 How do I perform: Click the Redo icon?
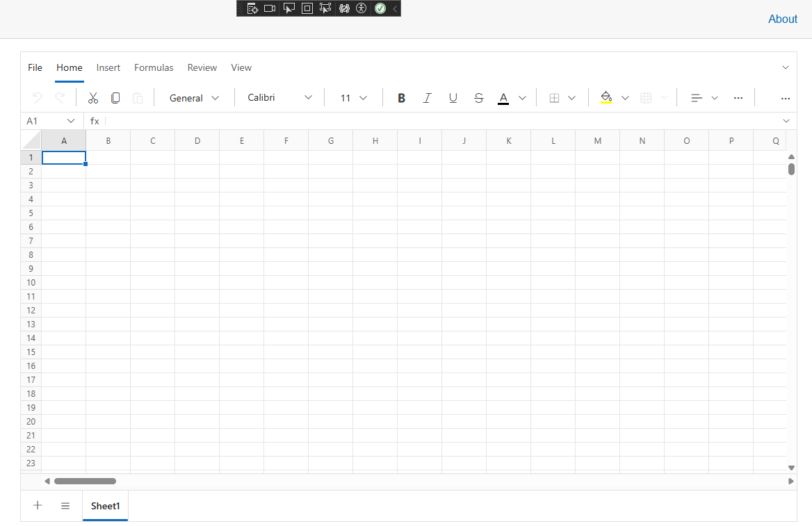[x=60, y=98]
